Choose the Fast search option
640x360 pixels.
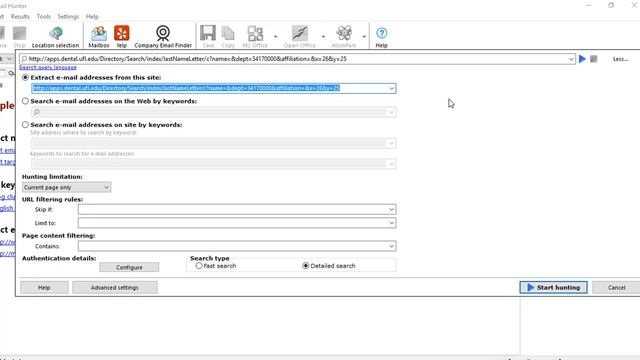tap(199, 265)
